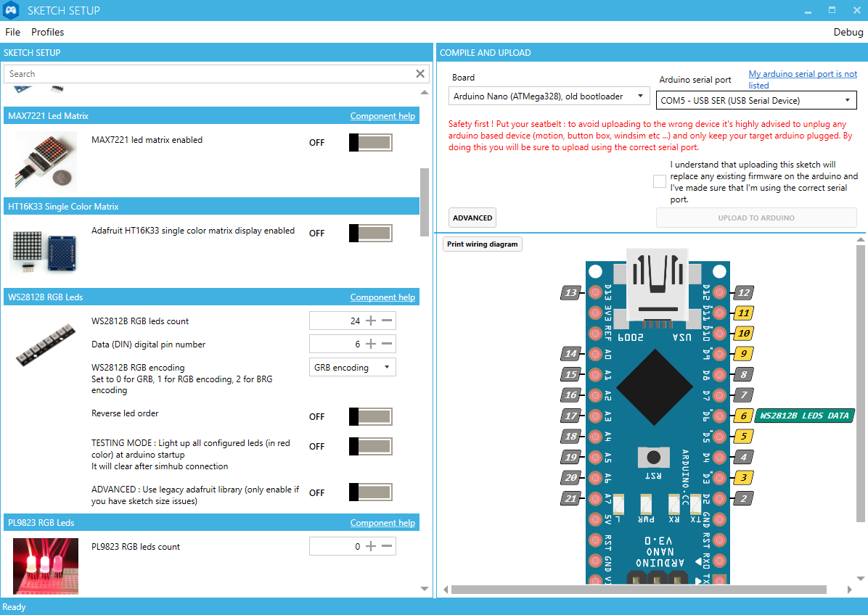Click into the Search input field
This screenshot has width=868, height=615.
click(207, 74)
